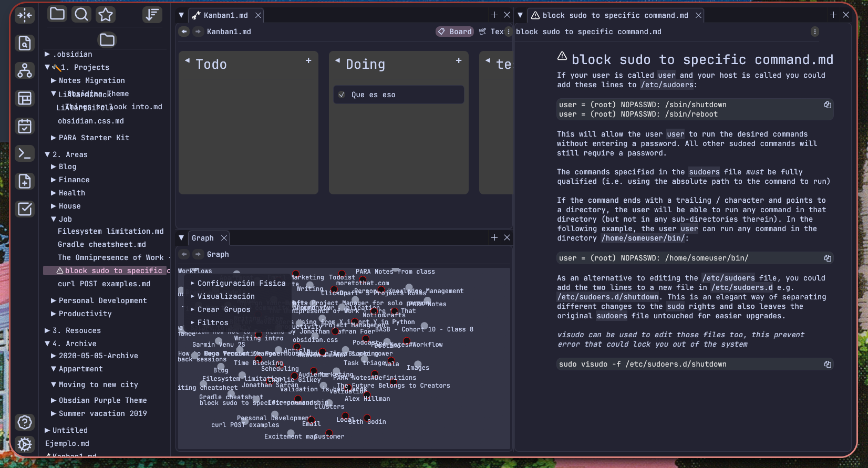The height and width of the screenshot is (468, 868).
Task: Open settings gear in the ribbon
Action: (x=25, y=444)
